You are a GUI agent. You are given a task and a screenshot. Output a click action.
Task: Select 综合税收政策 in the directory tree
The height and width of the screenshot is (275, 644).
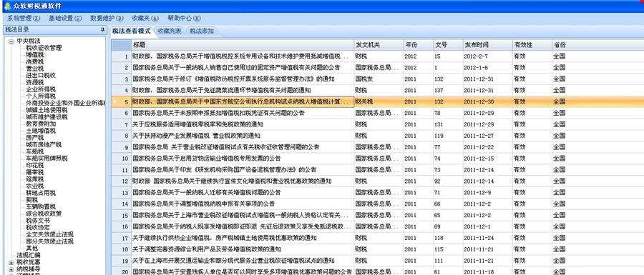click(x=44, y=214)
